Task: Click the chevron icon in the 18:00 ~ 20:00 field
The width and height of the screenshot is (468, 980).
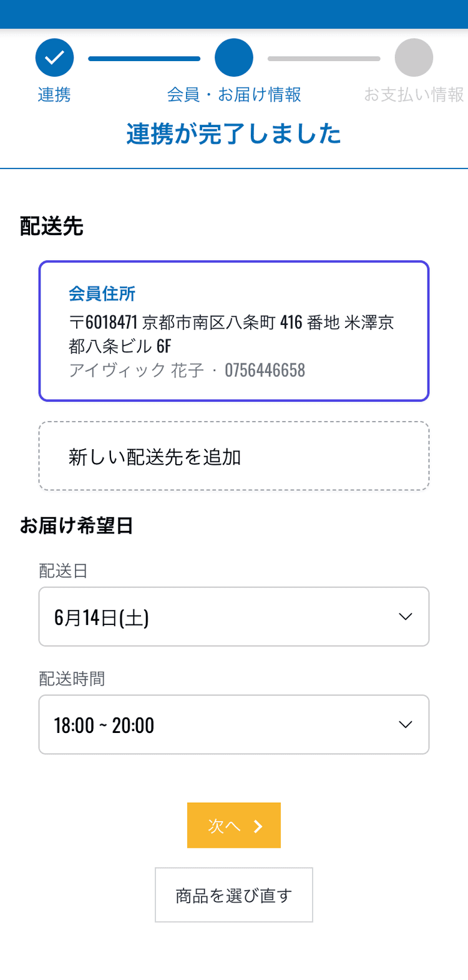Action: tap(406, 725)
